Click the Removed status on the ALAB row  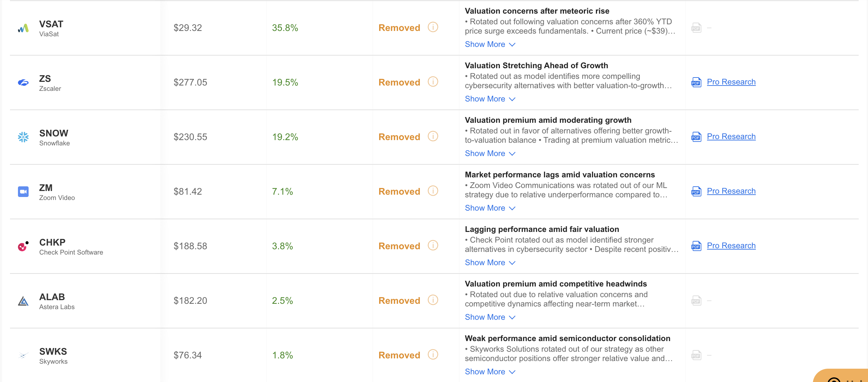[399, 300]
